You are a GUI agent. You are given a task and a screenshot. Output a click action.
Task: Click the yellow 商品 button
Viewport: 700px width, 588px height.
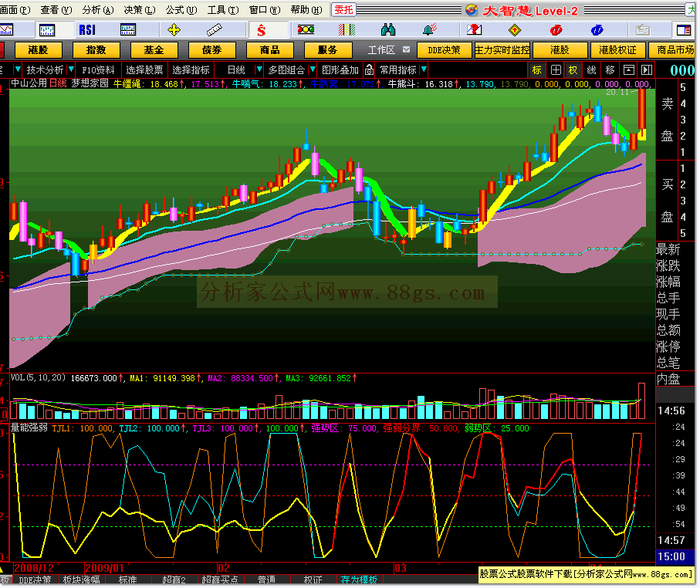click(x=270, y=50)
